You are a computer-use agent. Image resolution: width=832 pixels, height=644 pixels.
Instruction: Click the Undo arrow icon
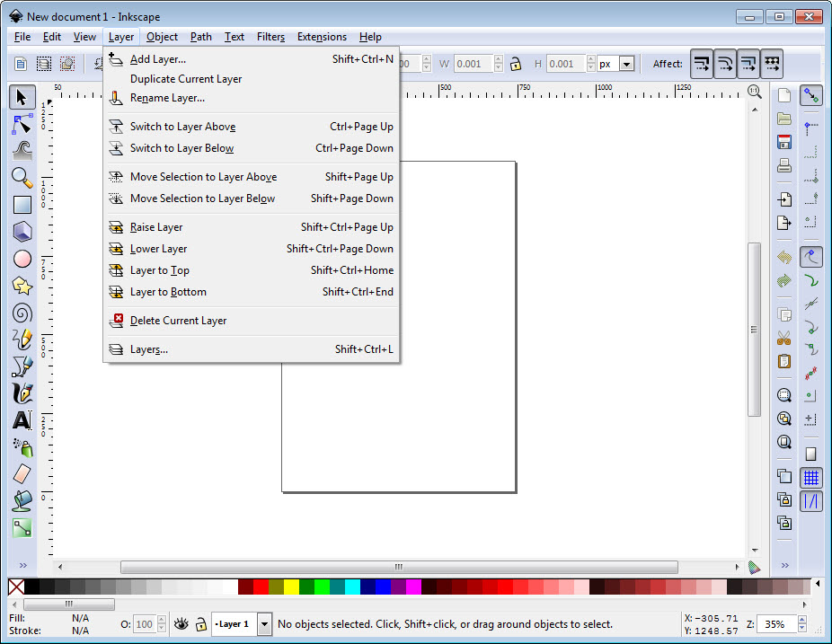(784, 257)
